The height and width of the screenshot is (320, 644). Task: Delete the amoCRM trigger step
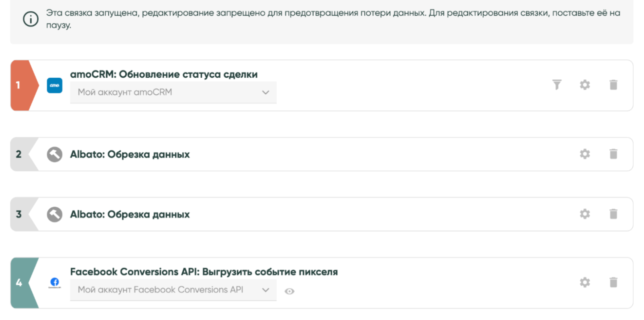point(613,85)
